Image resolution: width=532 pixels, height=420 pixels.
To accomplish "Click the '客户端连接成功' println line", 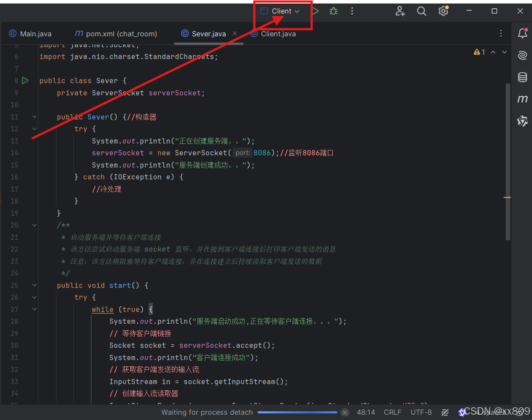I will [x=184, y=357].
